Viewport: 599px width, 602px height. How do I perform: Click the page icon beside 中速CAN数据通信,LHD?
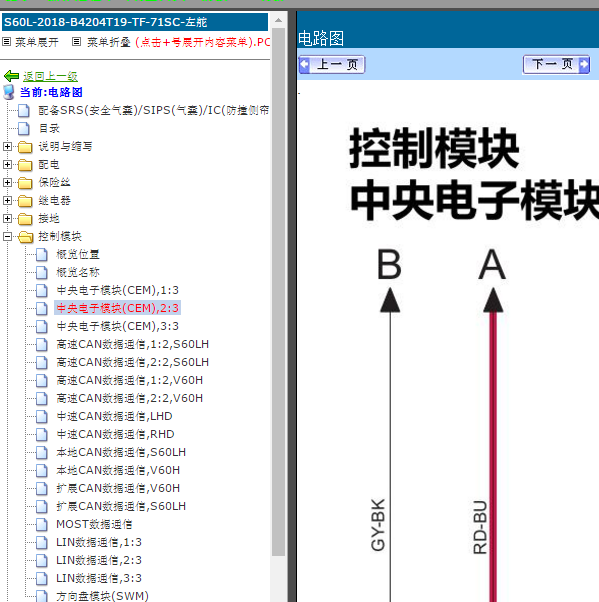click(42, 417)
